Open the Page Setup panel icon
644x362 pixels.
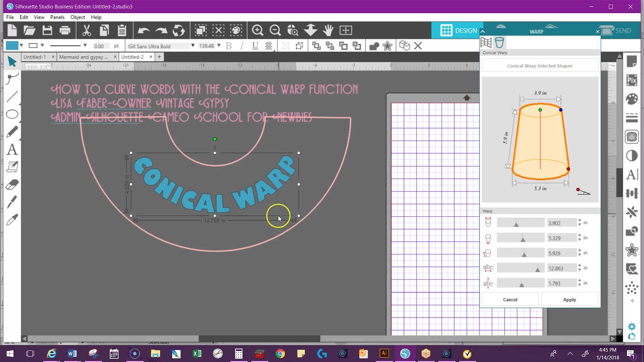tap(631, 61)
